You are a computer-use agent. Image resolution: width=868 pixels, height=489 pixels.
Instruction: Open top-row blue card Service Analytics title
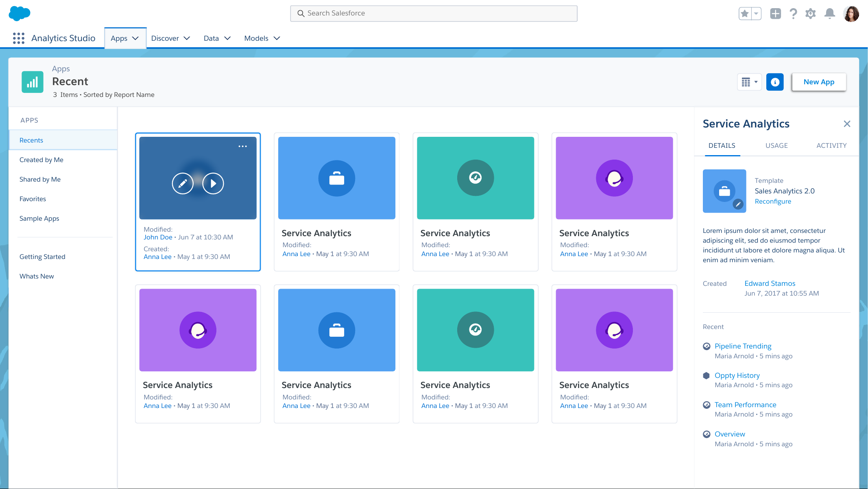click(316, 233)
